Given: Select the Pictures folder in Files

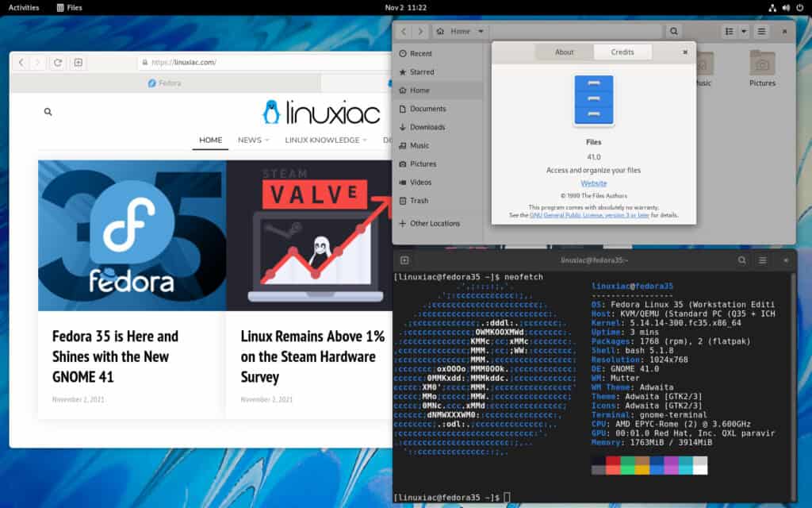Looking at the screenshot, I should point(762,68).
